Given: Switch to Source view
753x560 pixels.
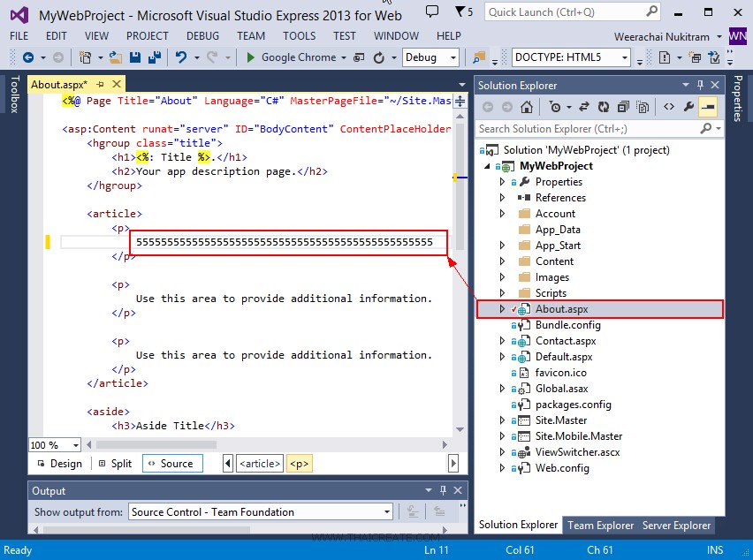Looking at the screenshot, I should pyautogui.click(x=172, y=464).
